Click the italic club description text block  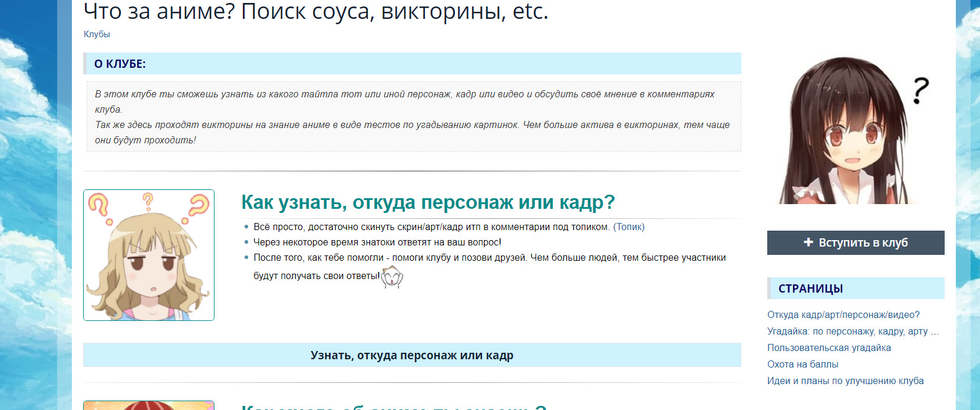pos(413,117)
